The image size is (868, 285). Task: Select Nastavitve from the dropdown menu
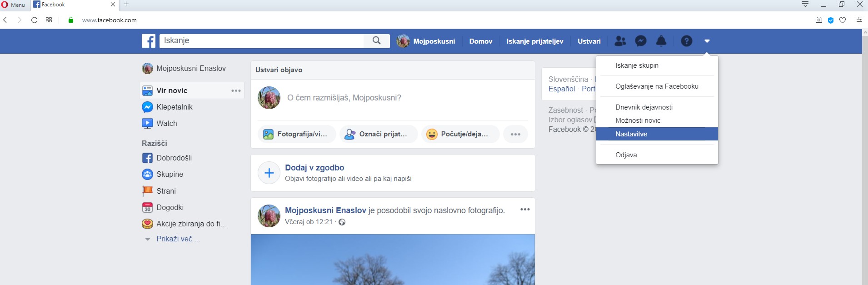tap(631, 134)
